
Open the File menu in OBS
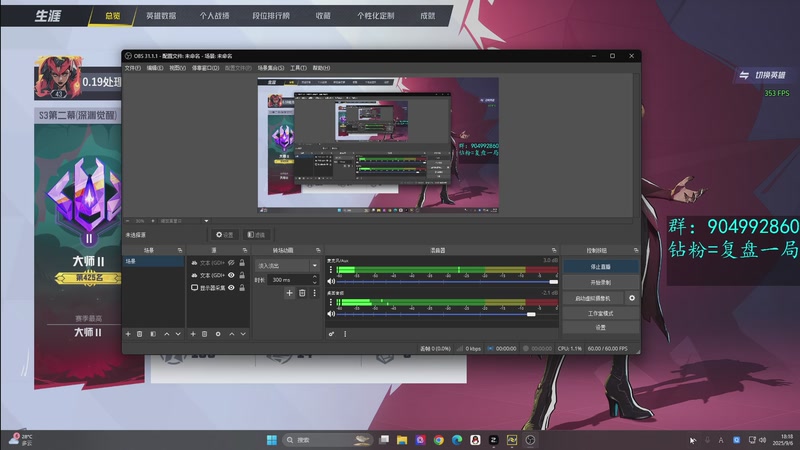pos(132,68)
